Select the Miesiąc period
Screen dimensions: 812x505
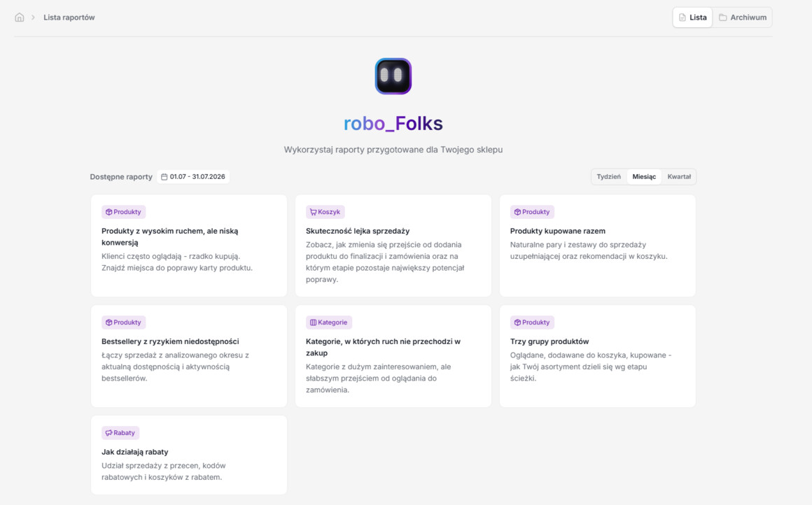[644, 177]
